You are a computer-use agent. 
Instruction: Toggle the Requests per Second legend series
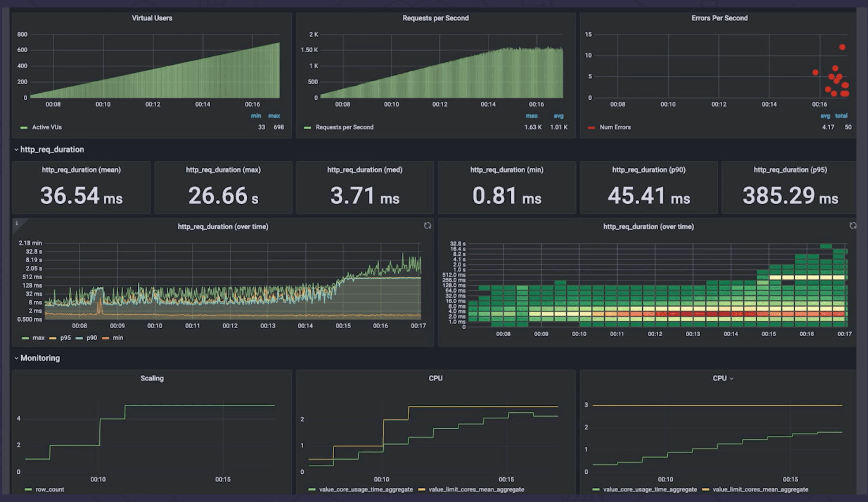(344, 127)
